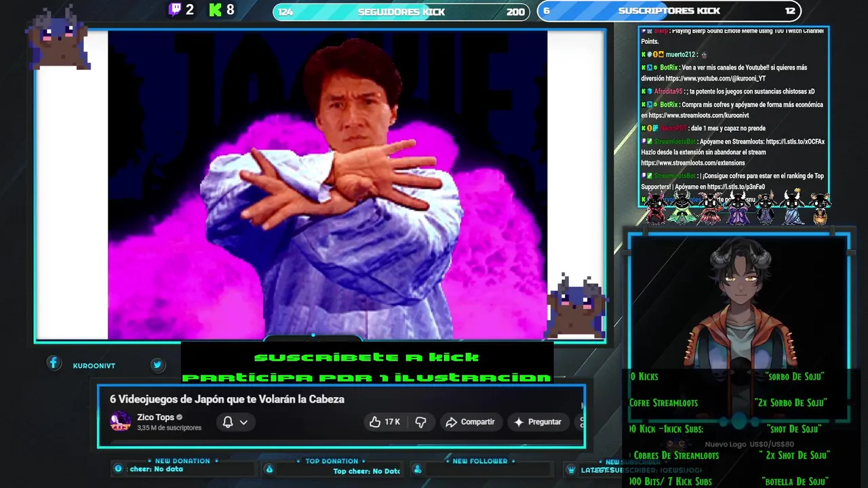Click the notification bell for Zico Tops
This screenshot has width=868, height=488.
click(x=228, y=422)
